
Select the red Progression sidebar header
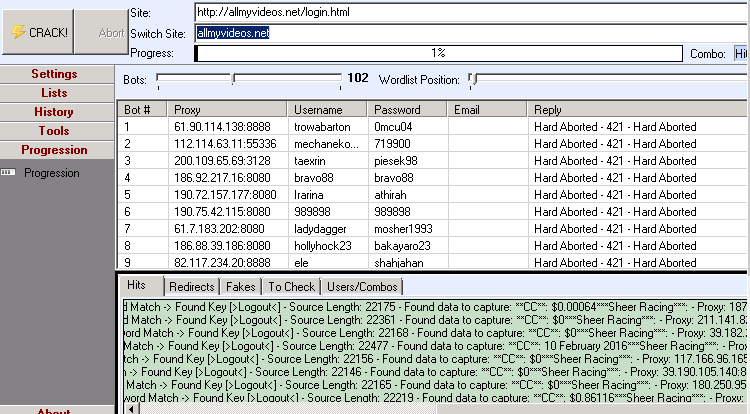point(57,150)
